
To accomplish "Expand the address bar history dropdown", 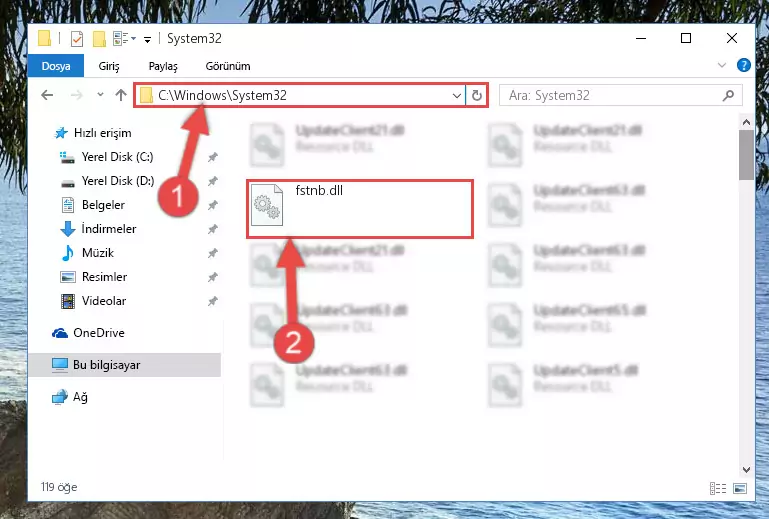I will [x=457, y=95].
